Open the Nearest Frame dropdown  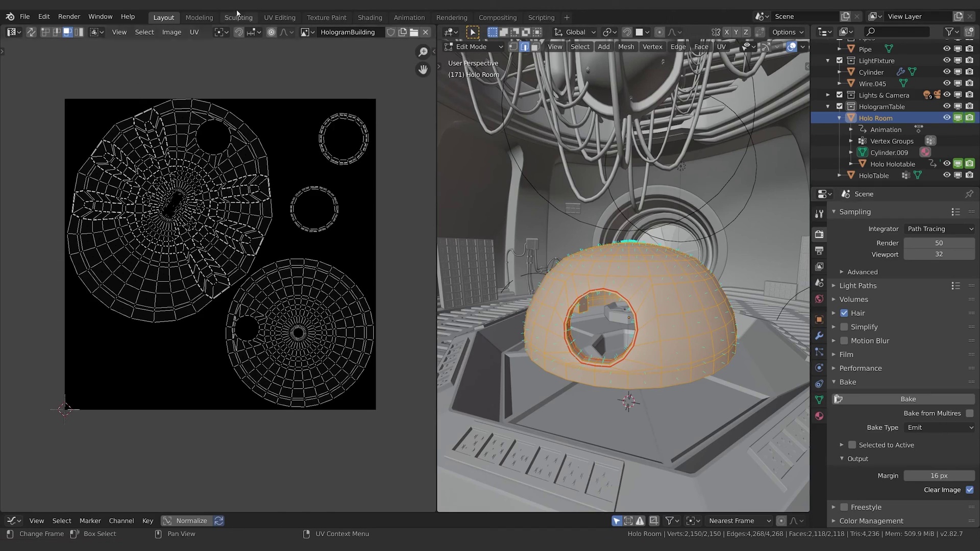tap(738, 521)
